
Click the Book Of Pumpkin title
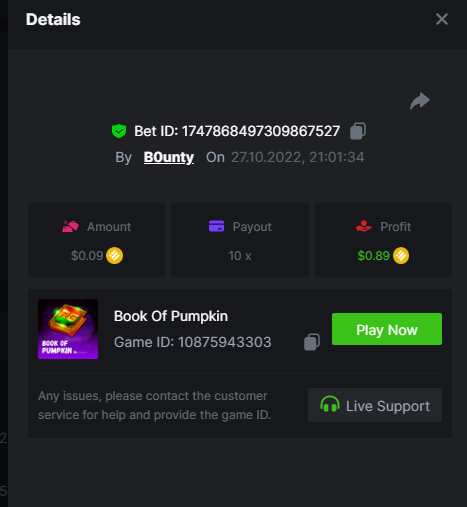[171, 316]
